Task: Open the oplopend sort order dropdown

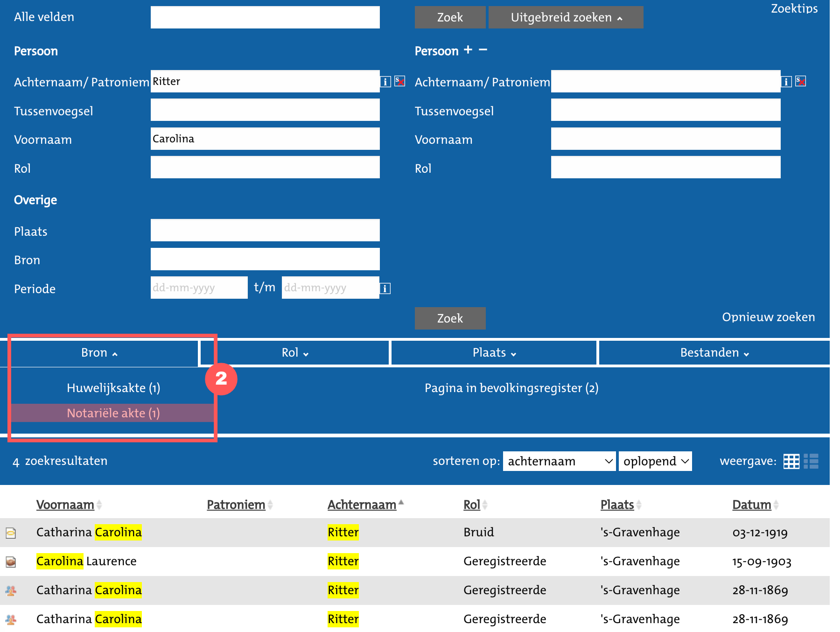Action: (x=655, y=461)
